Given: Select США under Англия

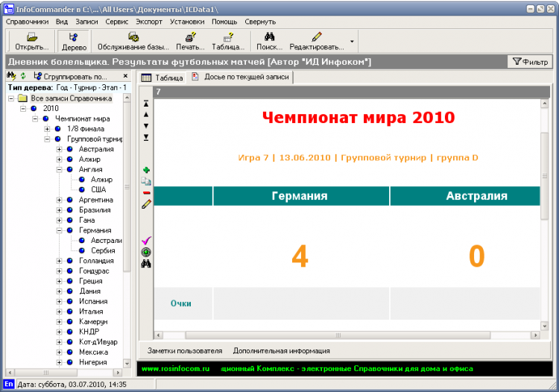Looking at the screenshot, I should tap(98, 189).
